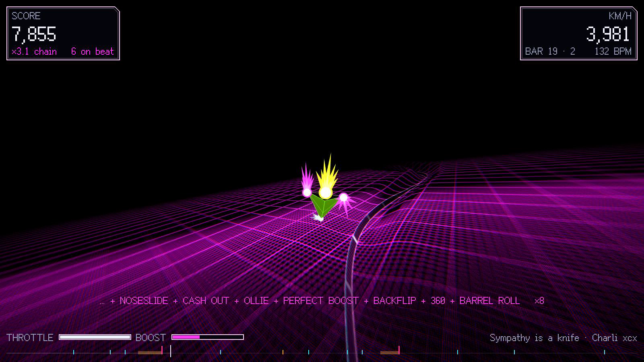This screenshot has width=644, height=362.
Task: Click the ×3.1 chain multiplier
Action: (x=34, y=51)
